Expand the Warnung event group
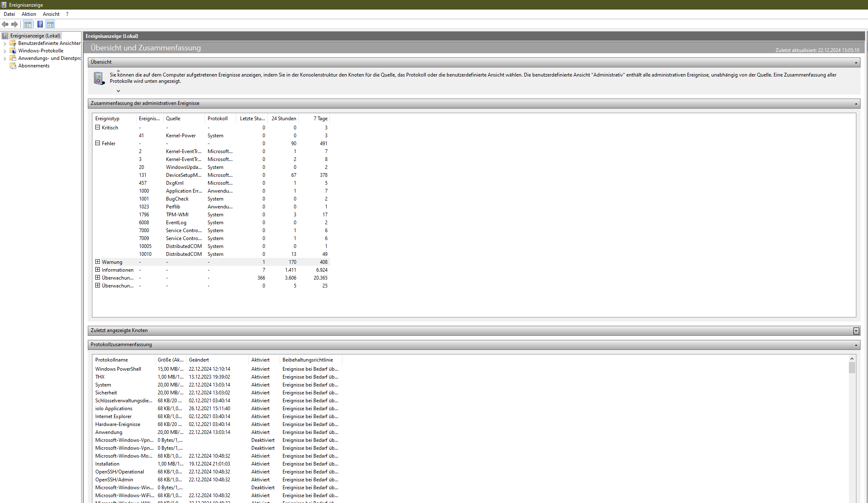The image size is (868, 503). click(98, 262)
